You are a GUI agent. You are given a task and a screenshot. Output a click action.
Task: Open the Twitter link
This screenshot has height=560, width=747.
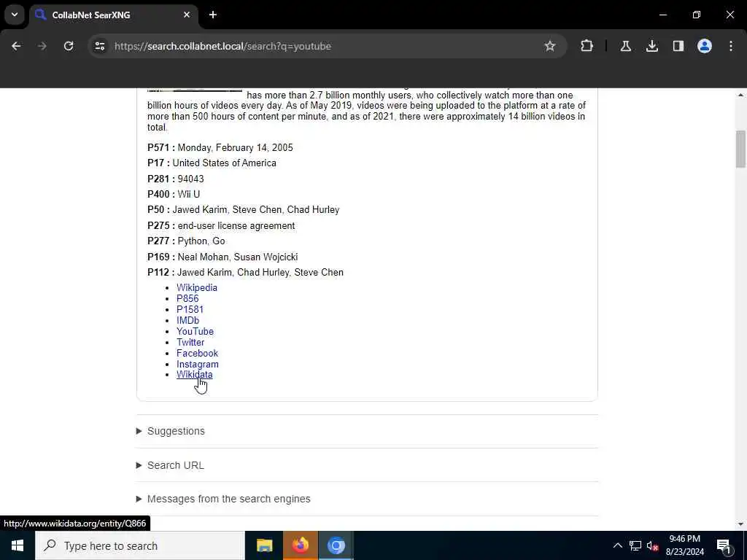190,343
